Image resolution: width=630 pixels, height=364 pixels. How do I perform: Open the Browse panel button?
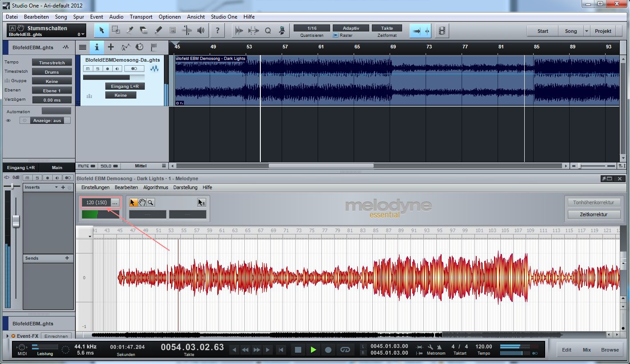pyautogui.click(x=610, y=350)
